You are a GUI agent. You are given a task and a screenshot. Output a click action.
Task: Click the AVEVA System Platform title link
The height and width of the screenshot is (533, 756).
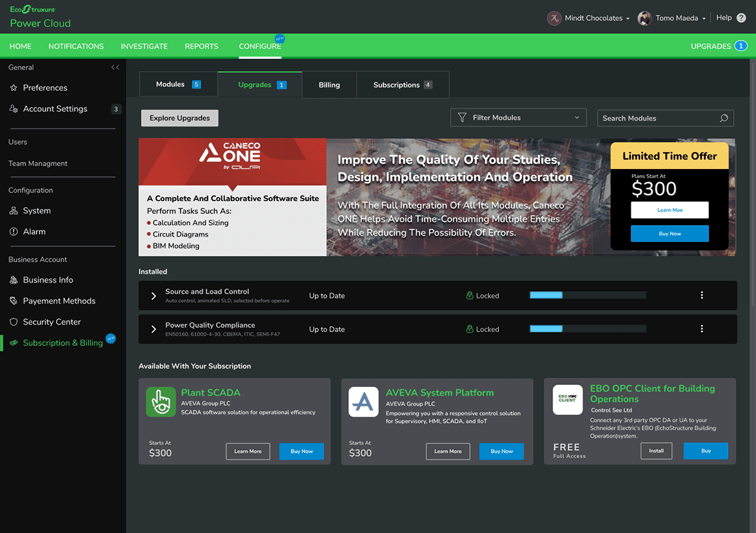coord(440,393)
